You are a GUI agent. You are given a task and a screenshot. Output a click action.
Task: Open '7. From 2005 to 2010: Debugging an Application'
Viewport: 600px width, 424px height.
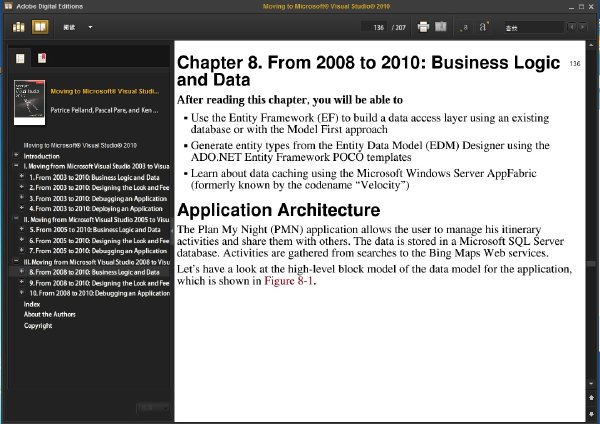[x=98, y=251]
